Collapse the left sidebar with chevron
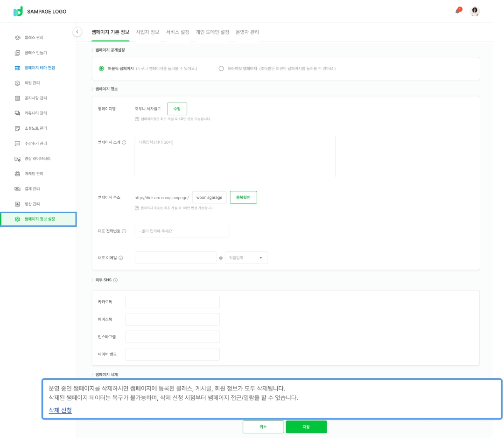 point(77,32)
